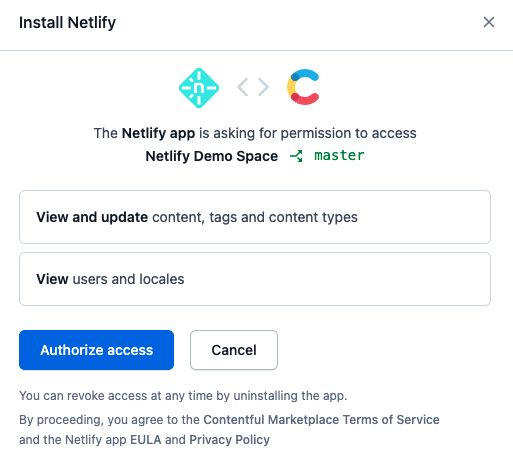Click the green branch icon beside master
Screen dimensions: 513x461
tap(296, 156)
